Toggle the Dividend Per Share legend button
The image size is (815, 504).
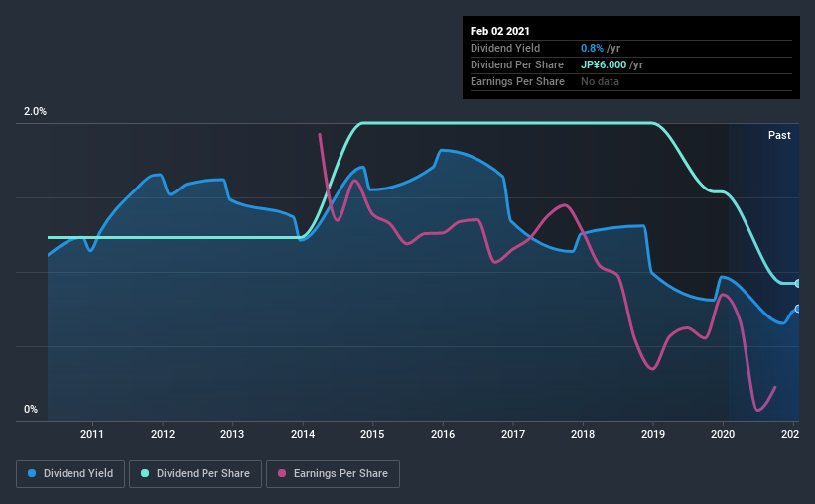pos(196,474)
